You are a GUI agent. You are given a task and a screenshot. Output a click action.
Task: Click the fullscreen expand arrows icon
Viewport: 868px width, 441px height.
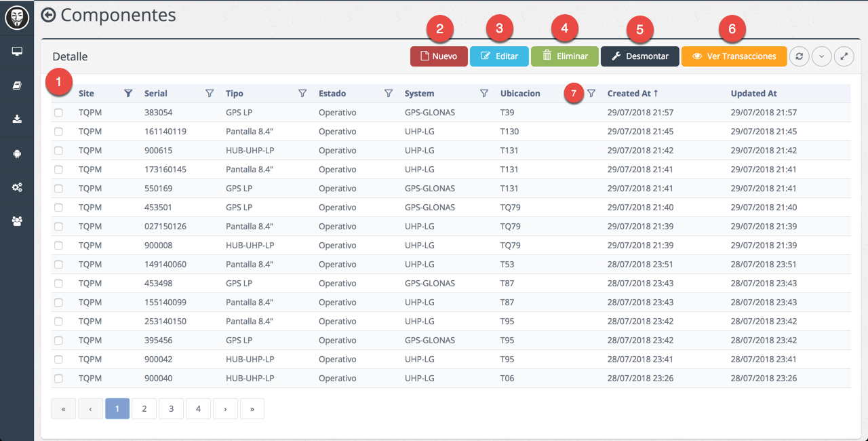[x=844, y=56]
